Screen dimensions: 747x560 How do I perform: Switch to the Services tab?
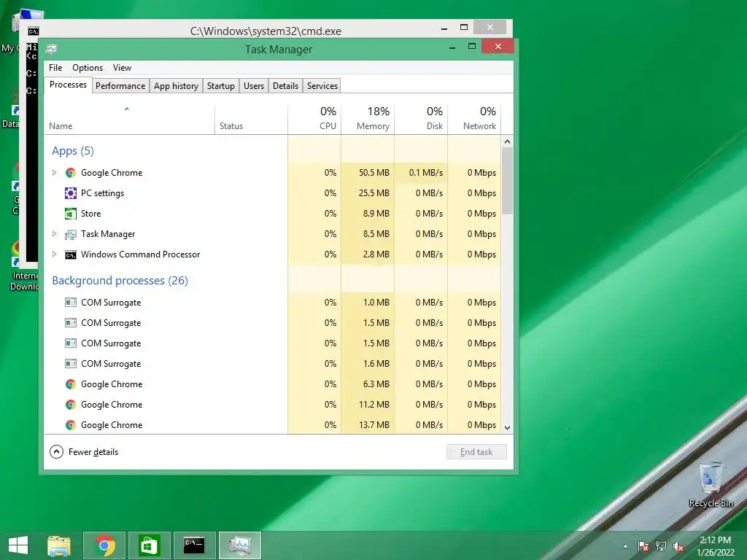click(x=322, y=86)
